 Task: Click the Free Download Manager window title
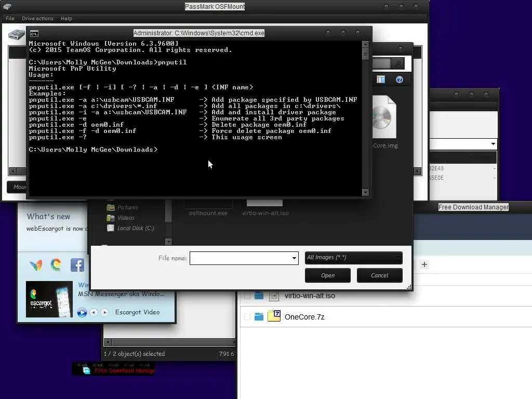pos(473,207)
